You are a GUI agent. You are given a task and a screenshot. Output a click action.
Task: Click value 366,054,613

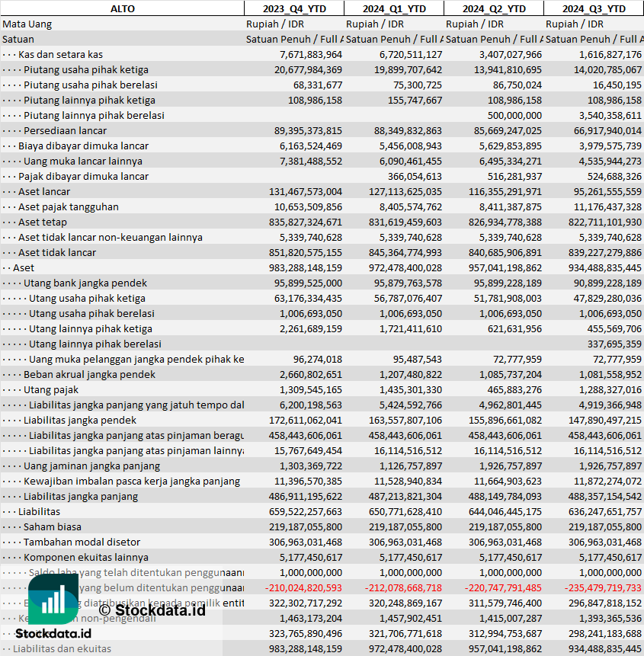pyautogui.click(x=415, y=177)
